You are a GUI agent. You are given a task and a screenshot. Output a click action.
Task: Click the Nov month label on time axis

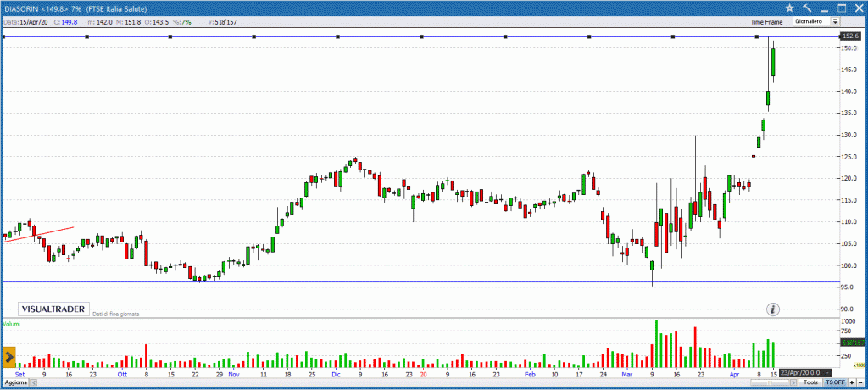(234, 375)
